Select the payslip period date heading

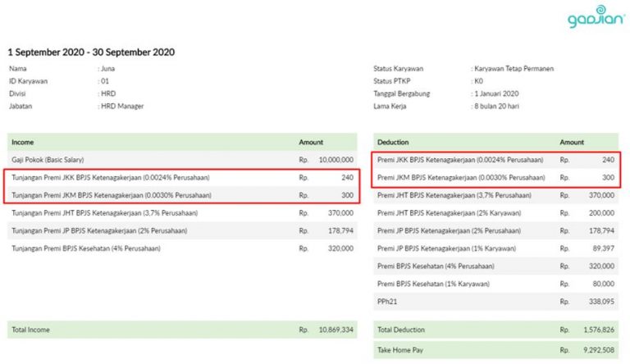coord(91,52)
